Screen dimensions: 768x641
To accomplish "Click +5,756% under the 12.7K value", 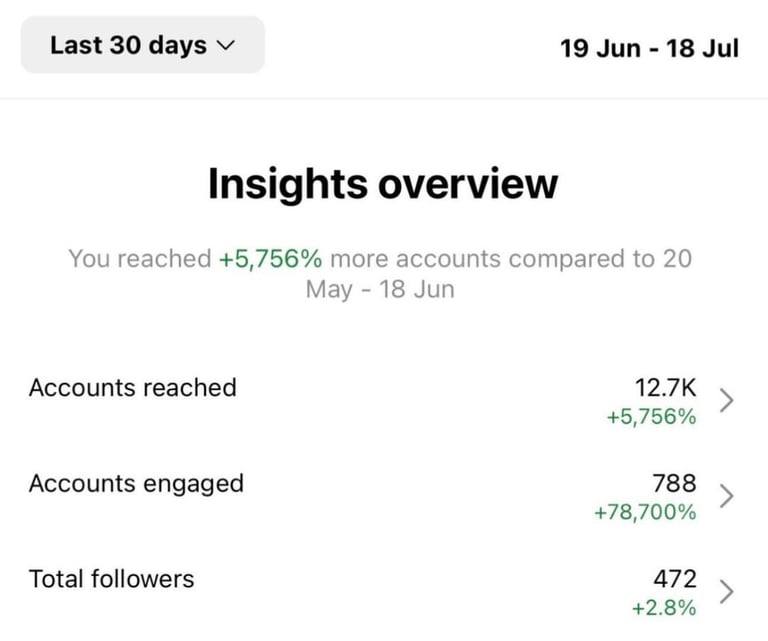I will tap(651, 417).
